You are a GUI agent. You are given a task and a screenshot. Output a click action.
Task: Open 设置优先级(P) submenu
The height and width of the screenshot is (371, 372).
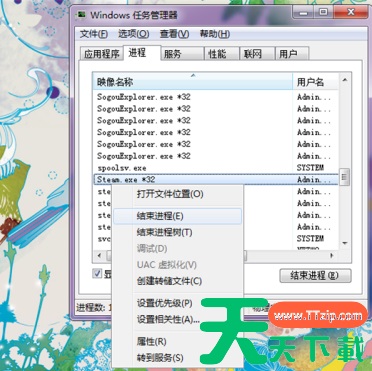[x=177, y=303]
